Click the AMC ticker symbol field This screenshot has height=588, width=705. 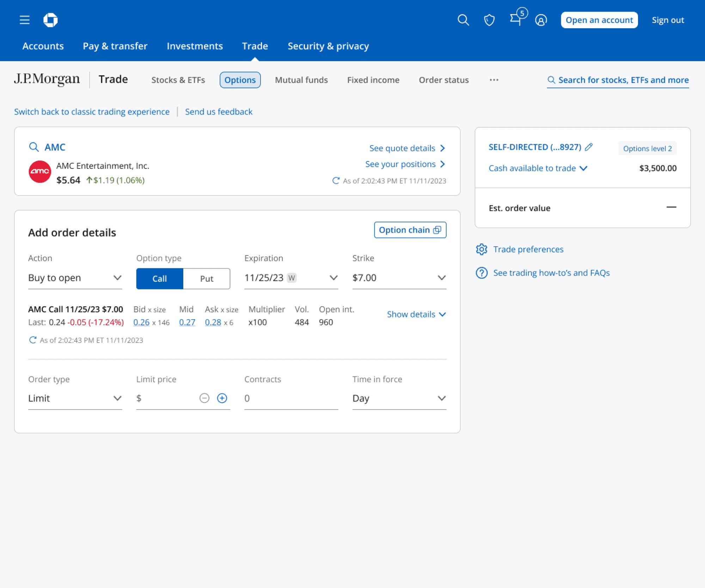coord(55,147)
